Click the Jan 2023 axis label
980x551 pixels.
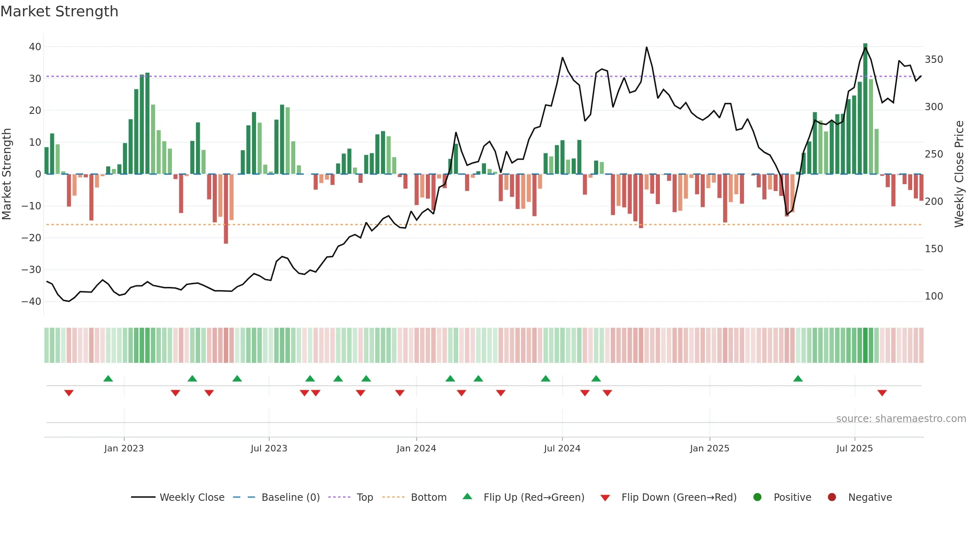click(x=124, y=449)
